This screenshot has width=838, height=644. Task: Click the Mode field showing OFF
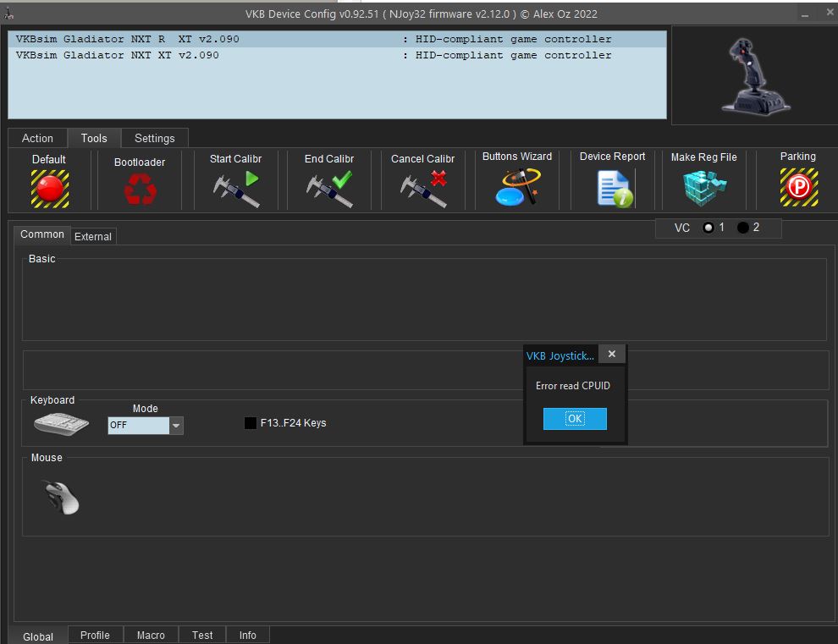click(x=139, y=426)
